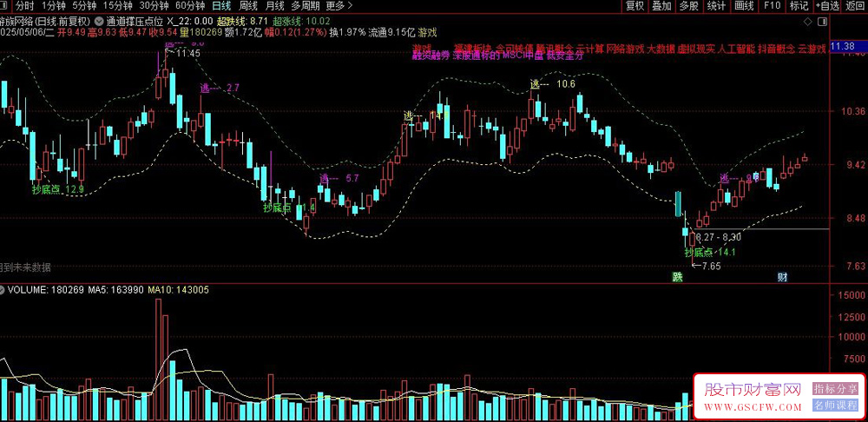
Task: Select the 60分钟 period tab
Action: tap(190, 6)
